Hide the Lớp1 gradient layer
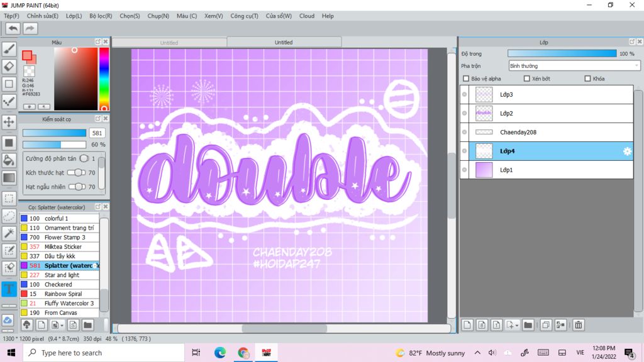The image size is (644, 362). 465,170
